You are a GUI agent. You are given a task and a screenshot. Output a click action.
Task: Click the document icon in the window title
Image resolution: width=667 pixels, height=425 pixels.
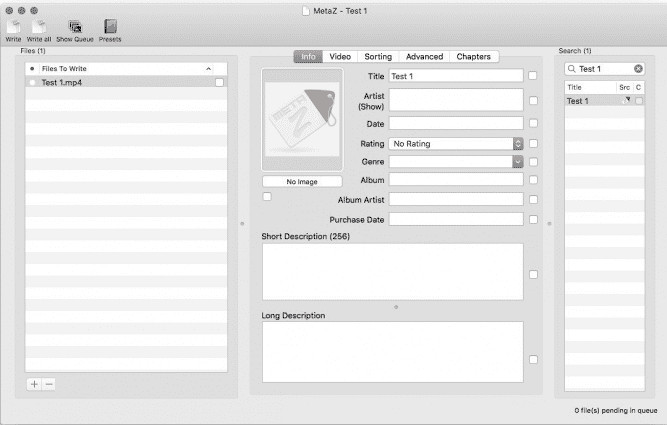coord(305,11)
